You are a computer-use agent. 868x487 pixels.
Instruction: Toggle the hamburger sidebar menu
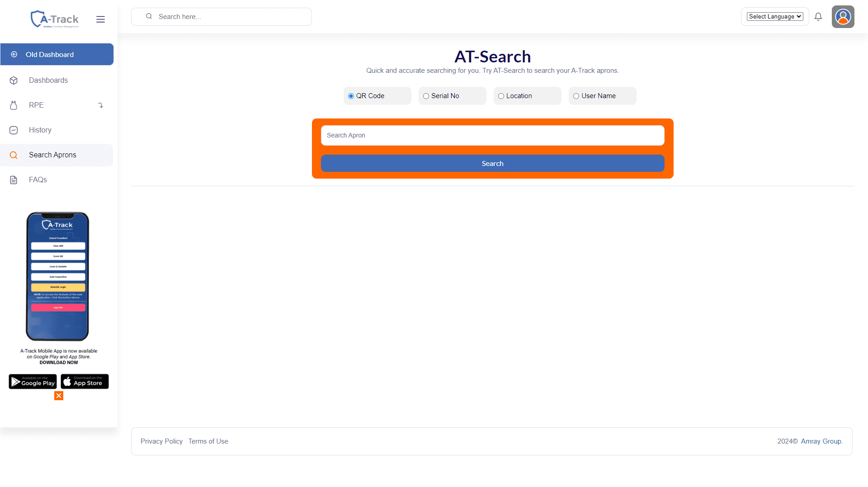tap(100, 19)
